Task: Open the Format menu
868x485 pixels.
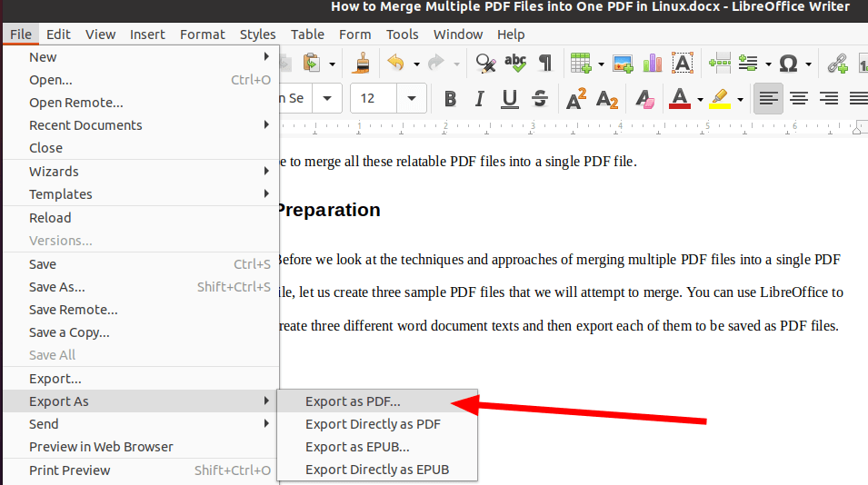Action: point(202,35)
